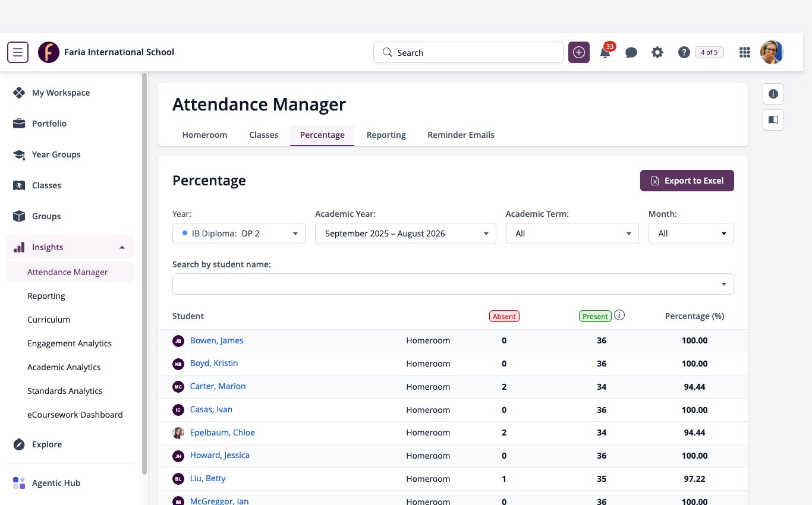Click Ivan Casas's IC avatar
The image size is (812, 505).
(x=178, y=410)
